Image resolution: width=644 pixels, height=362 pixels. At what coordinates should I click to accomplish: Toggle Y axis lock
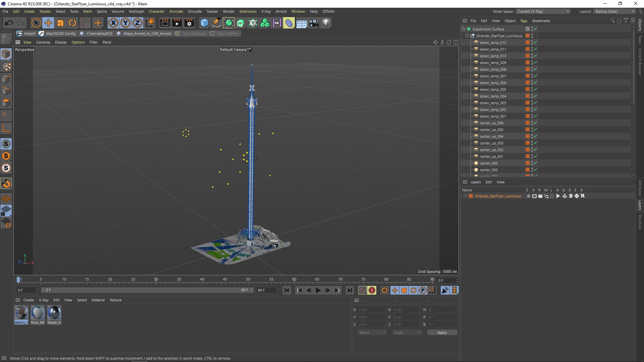point(125,23)
